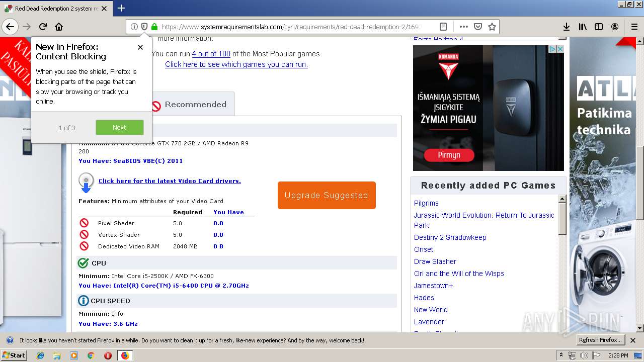Screen dimensions: 644x362
Task: Open the Jamestown+ link
Action: pos(433,286)
